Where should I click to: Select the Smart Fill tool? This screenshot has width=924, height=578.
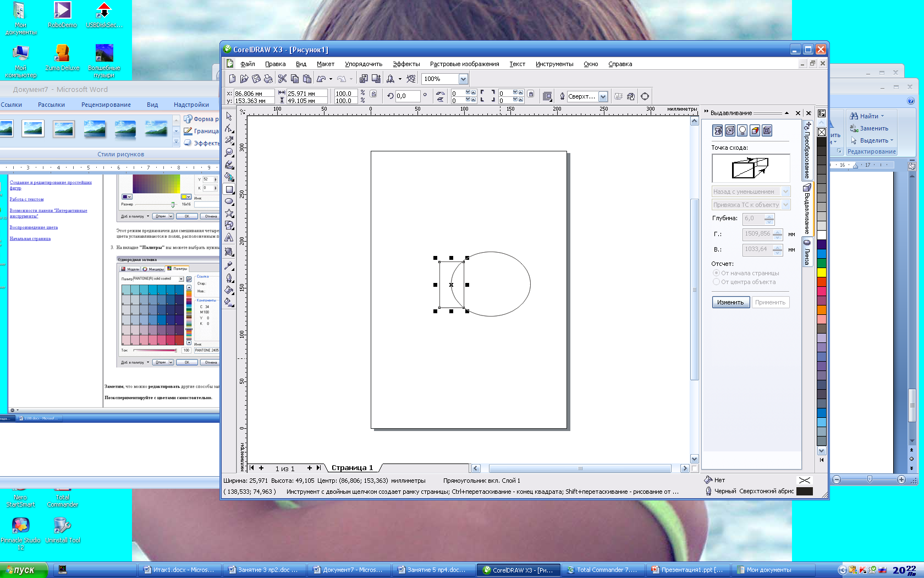tap(229, 177)
